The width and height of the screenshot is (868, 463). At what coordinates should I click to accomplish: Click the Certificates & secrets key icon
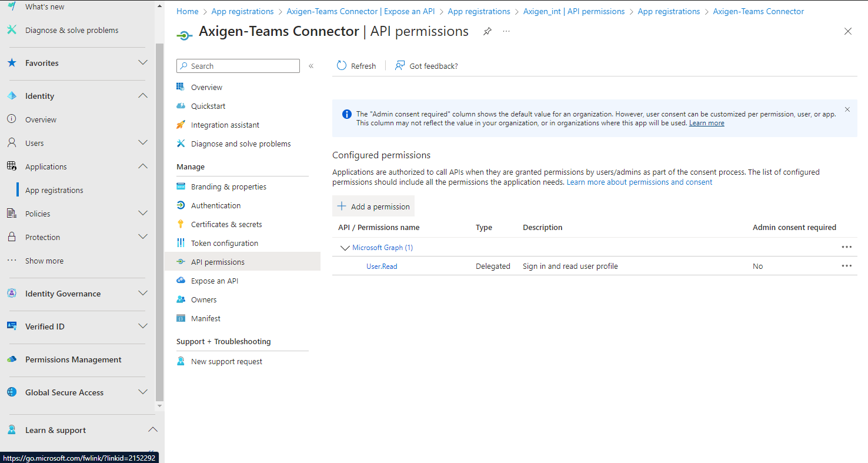coord(181,224)
